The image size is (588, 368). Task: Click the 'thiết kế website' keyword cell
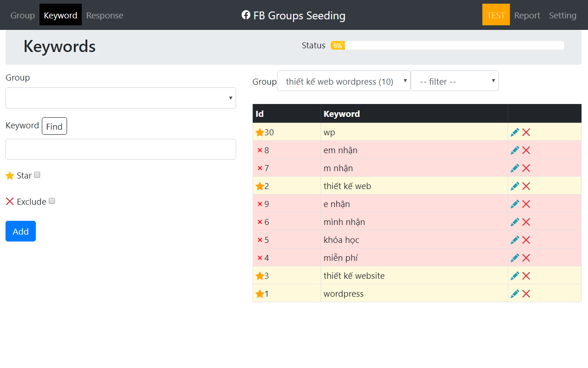414,276
